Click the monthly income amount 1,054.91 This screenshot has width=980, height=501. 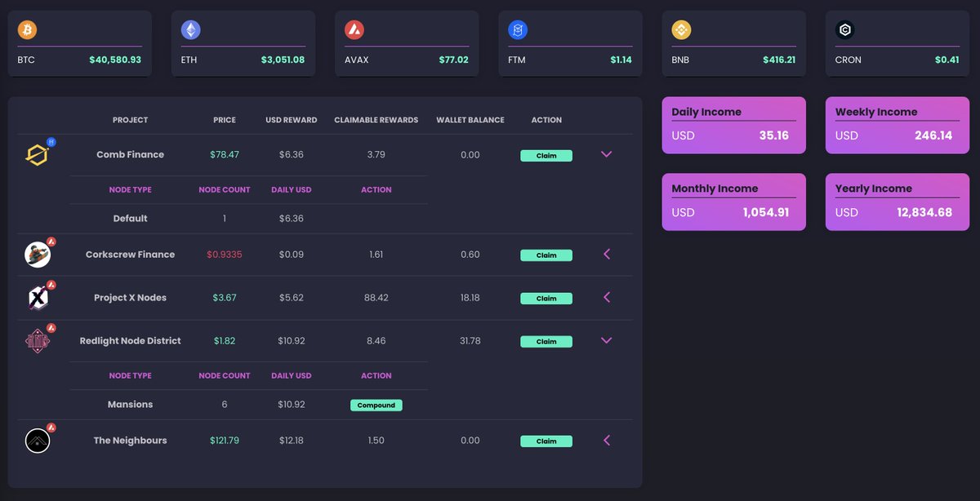click(x=766, y=212)
